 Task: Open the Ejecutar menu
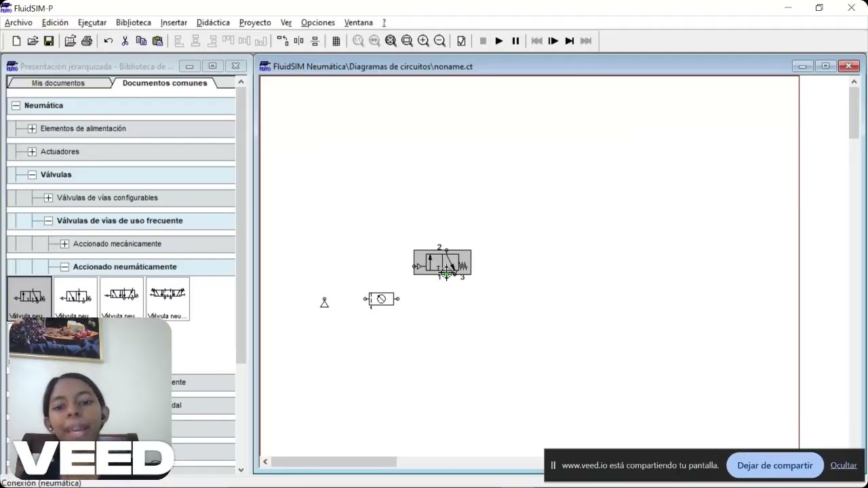(92, 22)
